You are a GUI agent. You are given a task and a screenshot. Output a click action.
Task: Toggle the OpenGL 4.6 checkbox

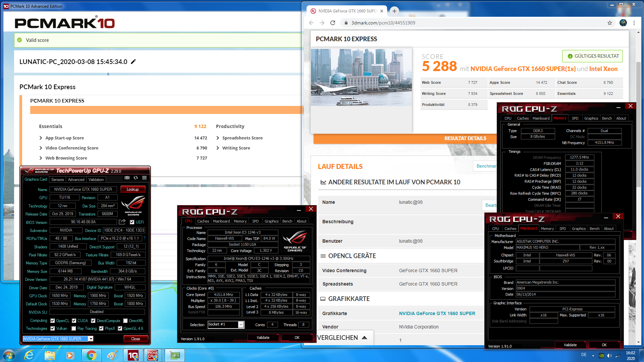[120, 328]
